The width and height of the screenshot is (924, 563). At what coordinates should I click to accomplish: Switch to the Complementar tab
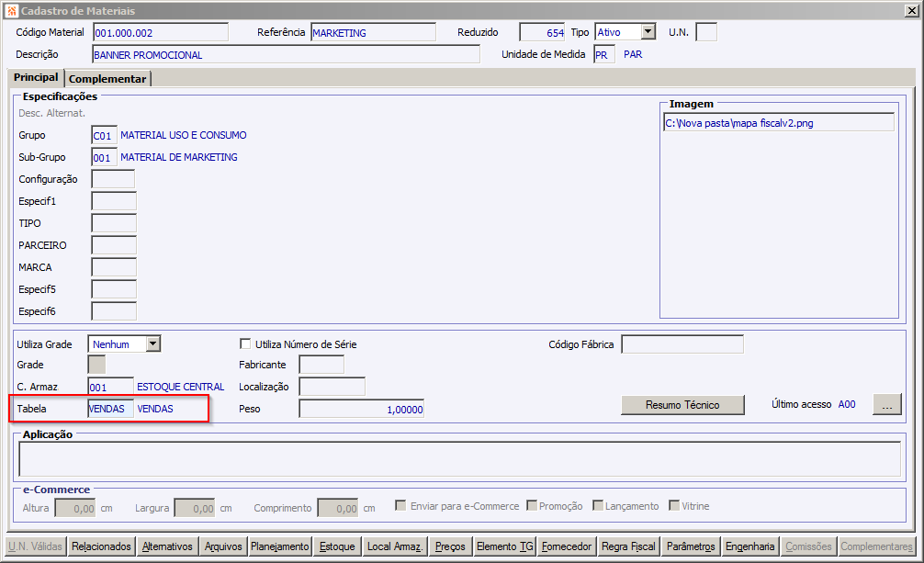(x=107, y=79)
